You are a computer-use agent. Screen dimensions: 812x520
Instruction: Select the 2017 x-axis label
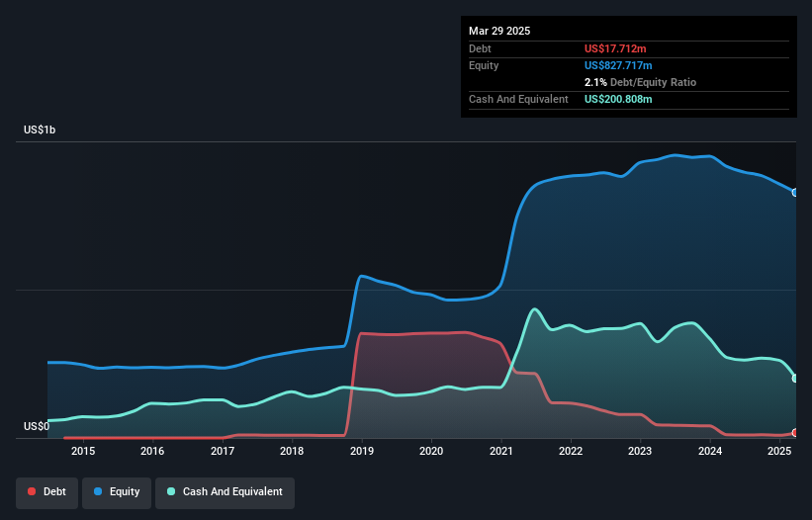coord(223,451)
